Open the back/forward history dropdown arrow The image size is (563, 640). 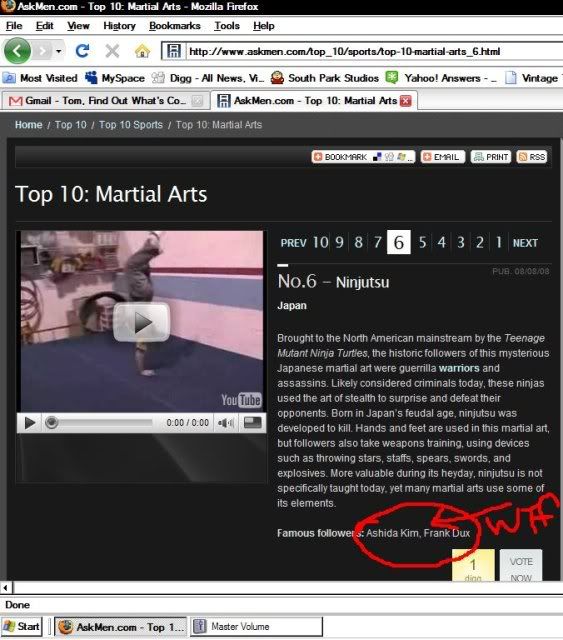59,51
